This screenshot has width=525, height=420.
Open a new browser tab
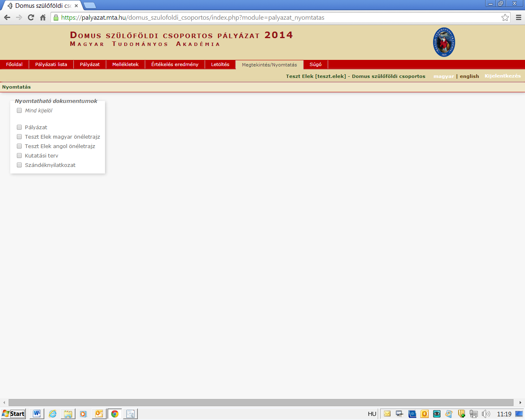point(89,5)
